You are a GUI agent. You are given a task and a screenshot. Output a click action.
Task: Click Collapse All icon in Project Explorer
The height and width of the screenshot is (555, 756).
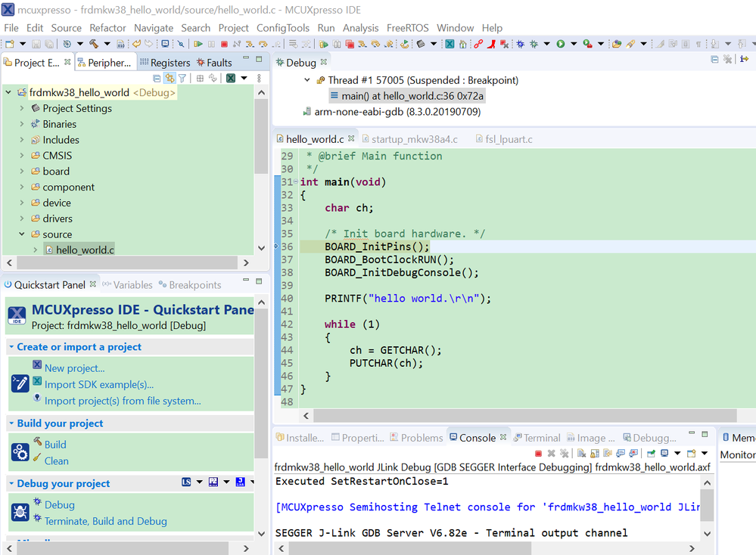coord(157,78)
